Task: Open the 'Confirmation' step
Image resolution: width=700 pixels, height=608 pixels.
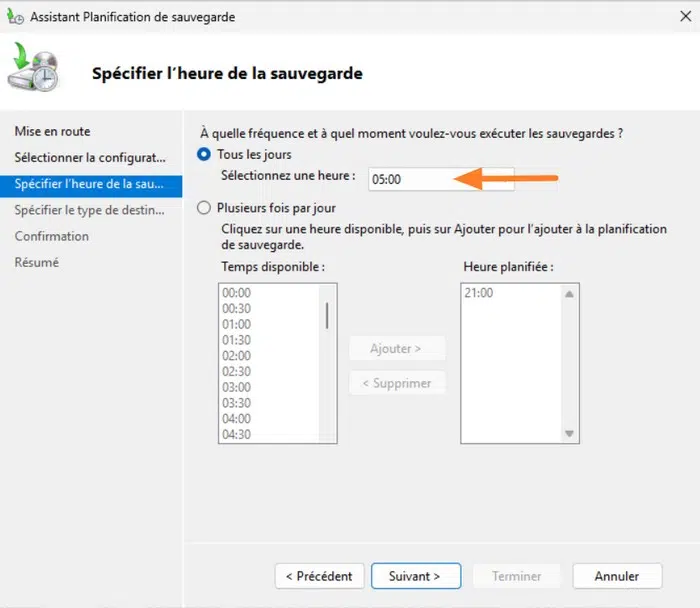Action: (x=52, y=236)
